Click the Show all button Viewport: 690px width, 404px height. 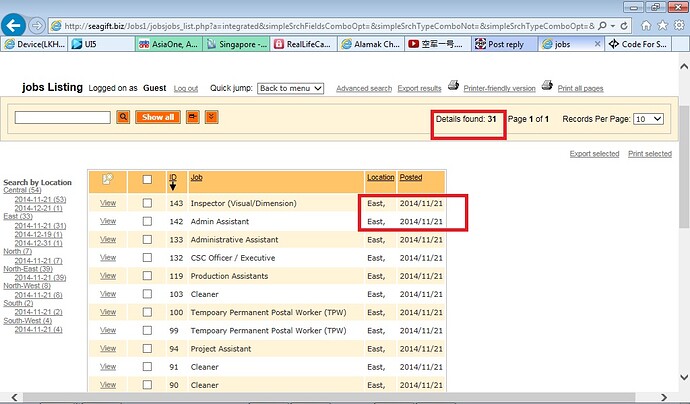pyautogui.click(x=158, y=117)
